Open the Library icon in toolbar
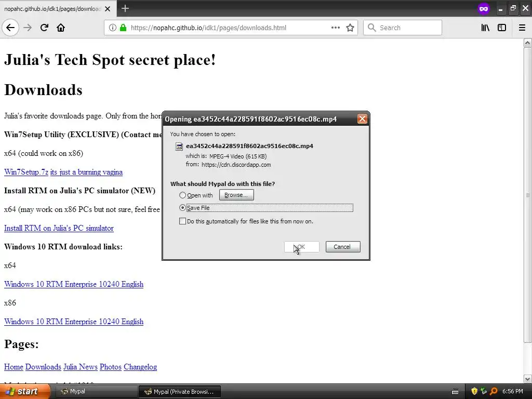 coord(485,28)
